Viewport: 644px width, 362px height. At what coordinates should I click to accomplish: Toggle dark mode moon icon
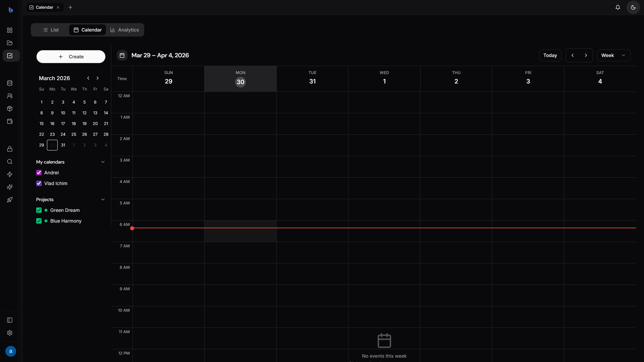(633, 7)
